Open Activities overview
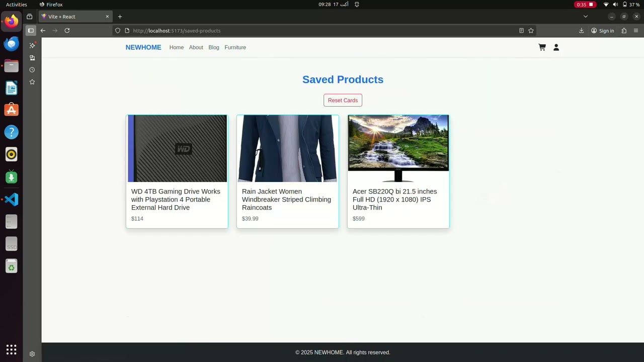Image resolution: width=644 pixels, height=362 pixels. tap(17, 5)
